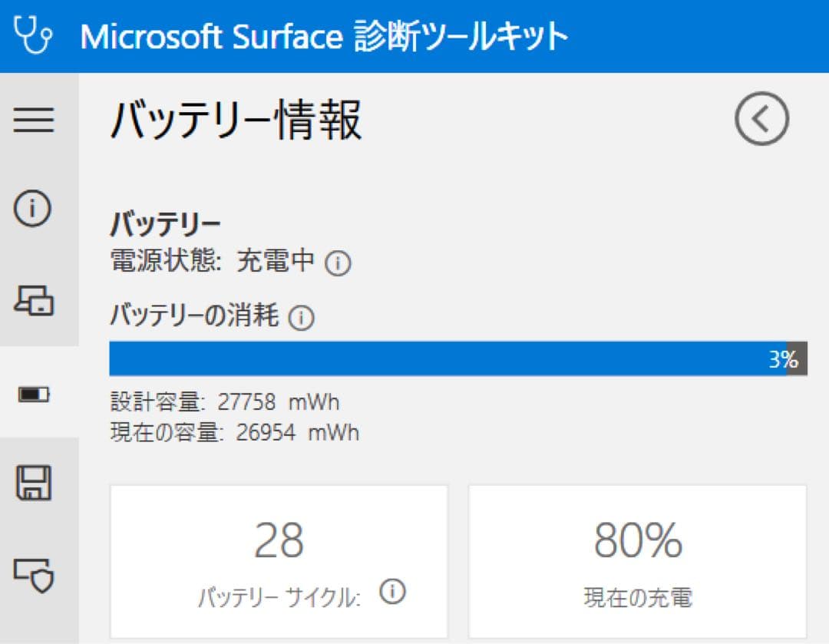Go back using the circular back arrow
Viewport: 829px width, 644px height.
[761, 119]
